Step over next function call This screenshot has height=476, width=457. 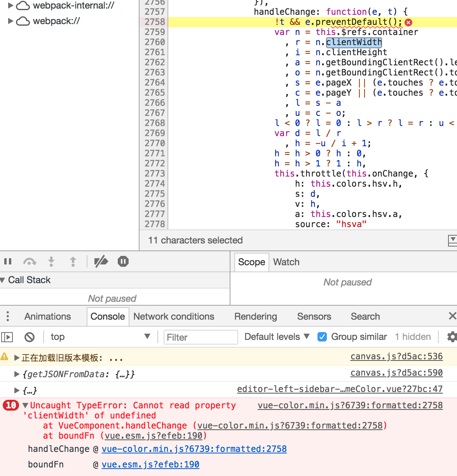coord(30,261)
